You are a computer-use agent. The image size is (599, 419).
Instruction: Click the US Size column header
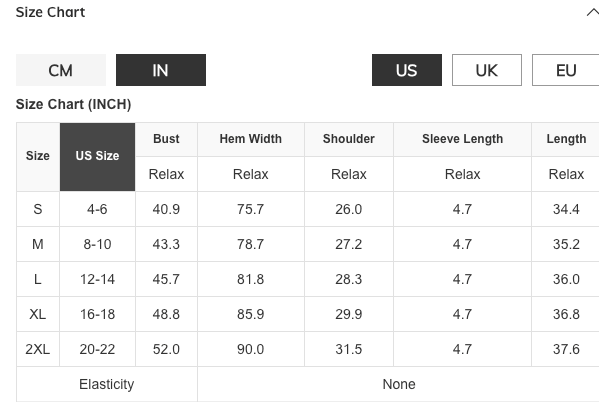coord(97,157)
